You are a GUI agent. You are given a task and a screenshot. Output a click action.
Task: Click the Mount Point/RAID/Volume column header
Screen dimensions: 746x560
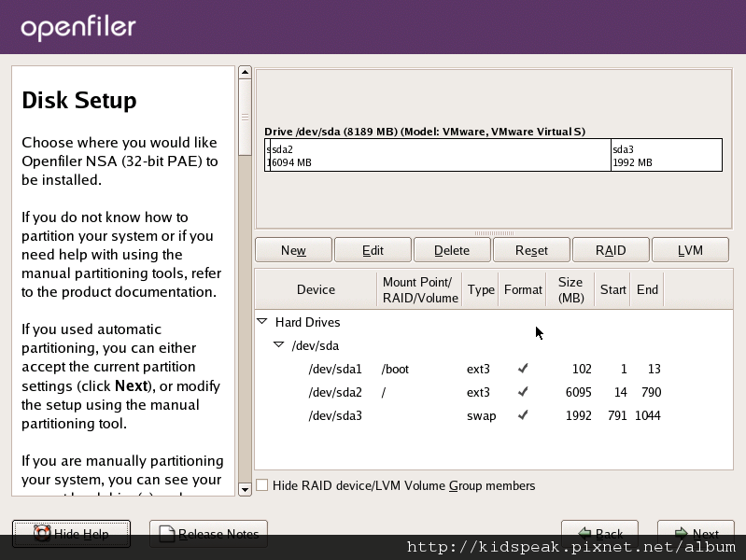click(419, 289)
